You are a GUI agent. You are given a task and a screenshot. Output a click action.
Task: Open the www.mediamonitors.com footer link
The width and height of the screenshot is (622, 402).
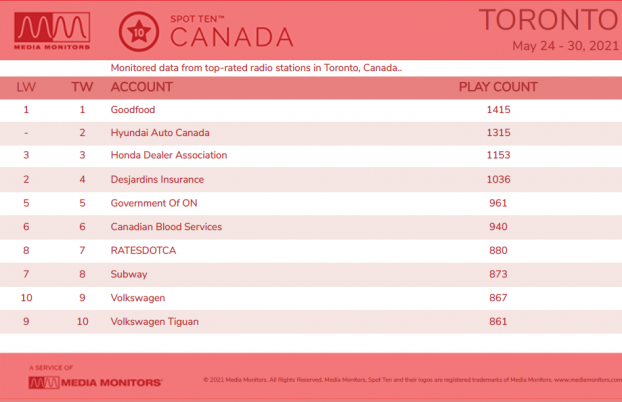588,380
